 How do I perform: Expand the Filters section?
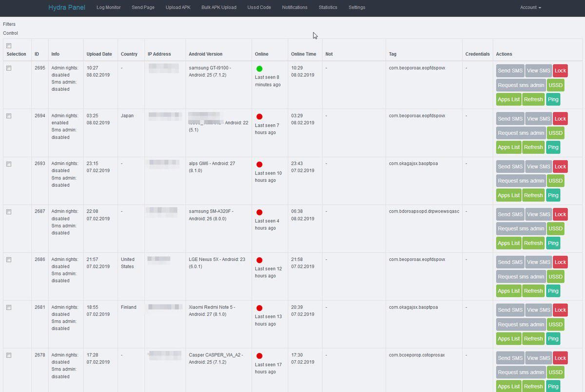9,24
